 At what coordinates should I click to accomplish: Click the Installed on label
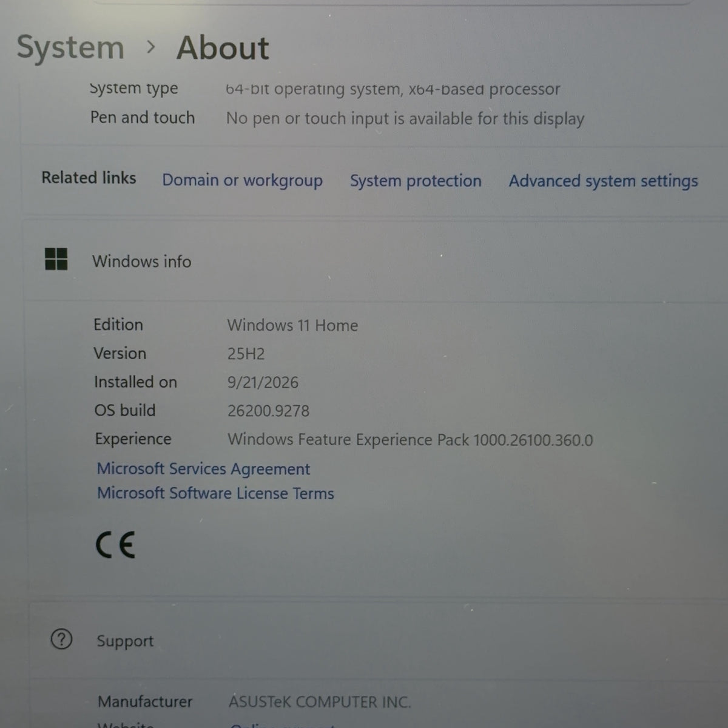[135, 382]
